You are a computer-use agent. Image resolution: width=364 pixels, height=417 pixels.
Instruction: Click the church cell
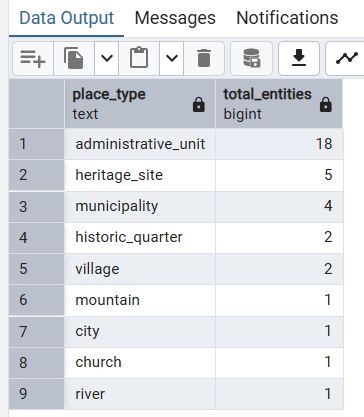tap(140, 363)
